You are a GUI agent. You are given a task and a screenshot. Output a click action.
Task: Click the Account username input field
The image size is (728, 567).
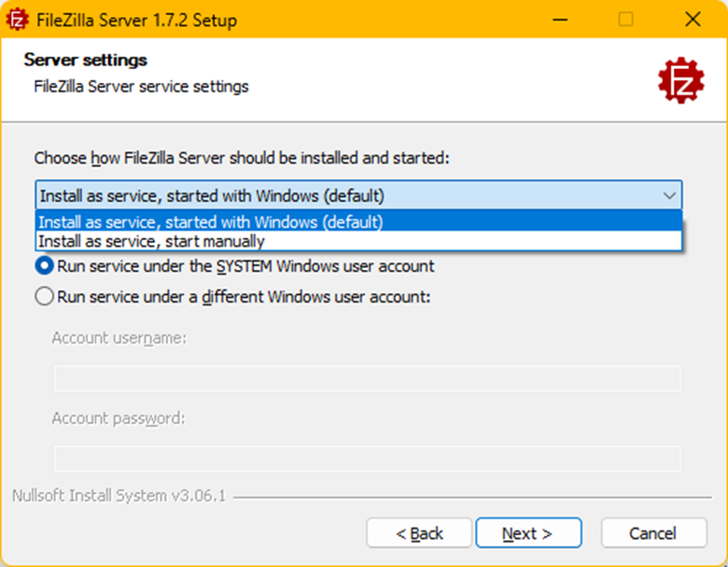pyautogui.click(x=367, y=378)
